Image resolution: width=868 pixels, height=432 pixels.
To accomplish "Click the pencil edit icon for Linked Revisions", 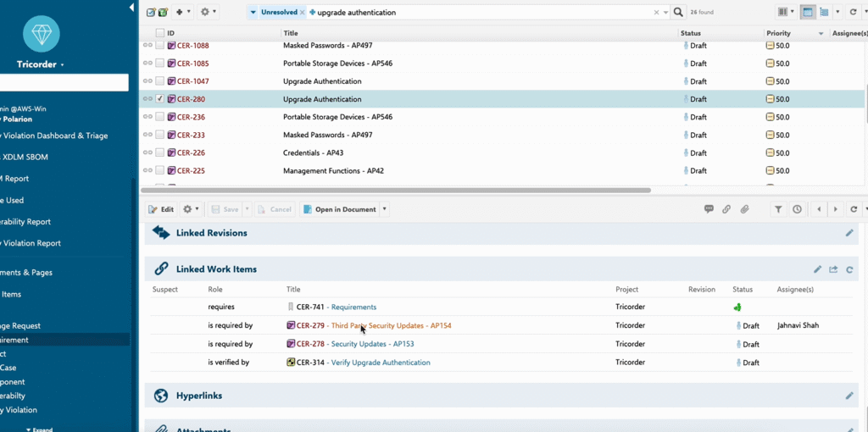I will click(x=849, y=233).
